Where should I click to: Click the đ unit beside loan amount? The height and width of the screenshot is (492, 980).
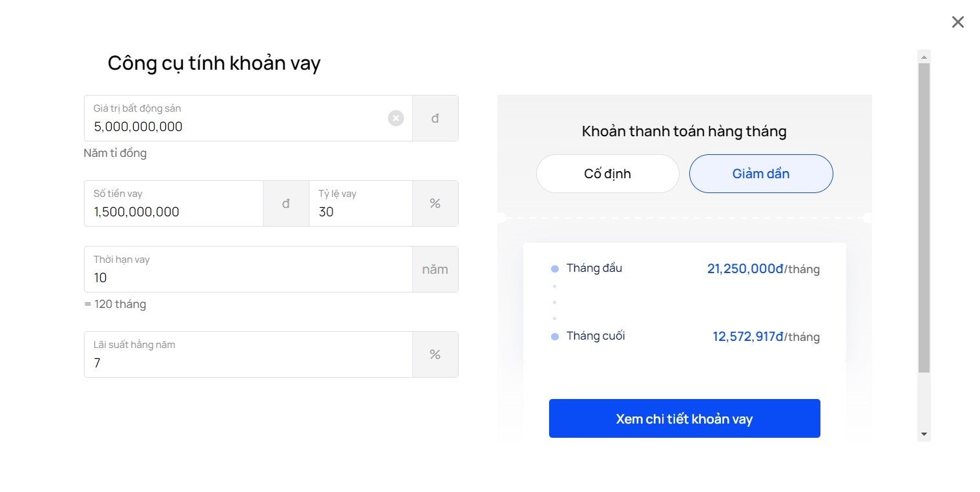(286, 203)
